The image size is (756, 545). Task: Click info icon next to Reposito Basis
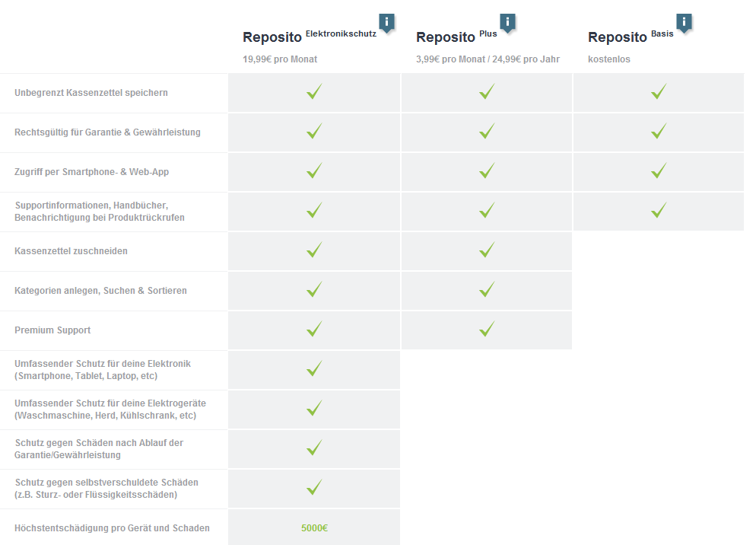pyautogui.click(x=684, y=23)
